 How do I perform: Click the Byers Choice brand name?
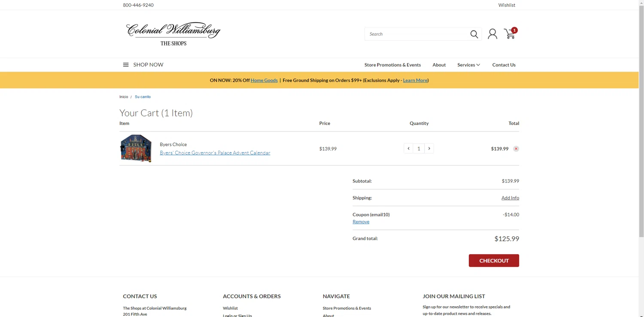pyautogui.click(x=173, y=144)
